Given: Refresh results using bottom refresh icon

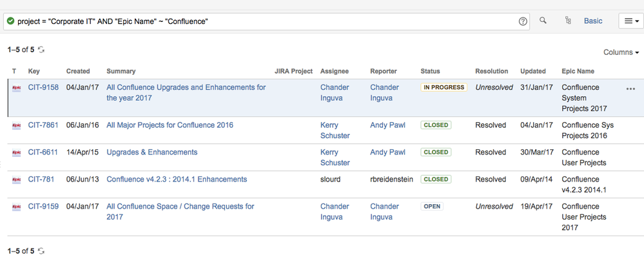Looking at the screenshot, I should tap(41, 251).
